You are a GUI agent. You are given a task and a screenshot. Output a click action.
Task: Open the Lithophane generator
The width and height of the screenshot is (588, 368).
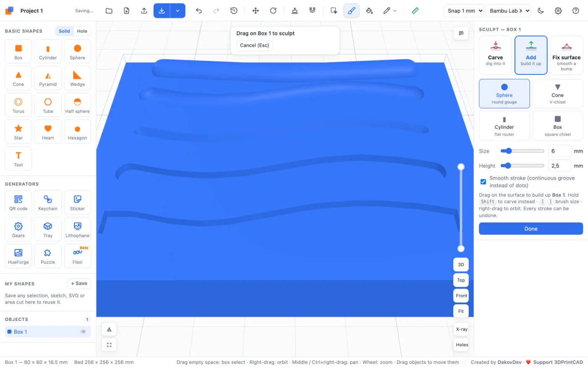pos(77,229)
